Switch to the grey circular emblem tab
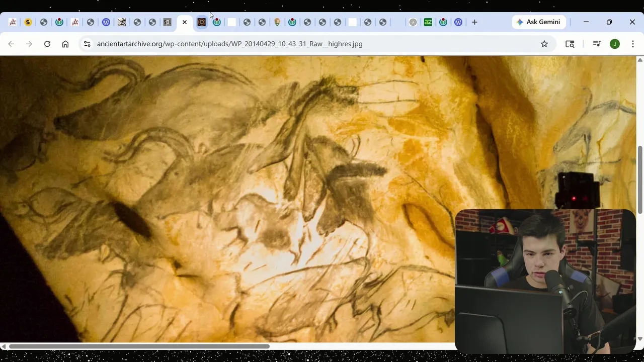644x362 pixels. 413,22
